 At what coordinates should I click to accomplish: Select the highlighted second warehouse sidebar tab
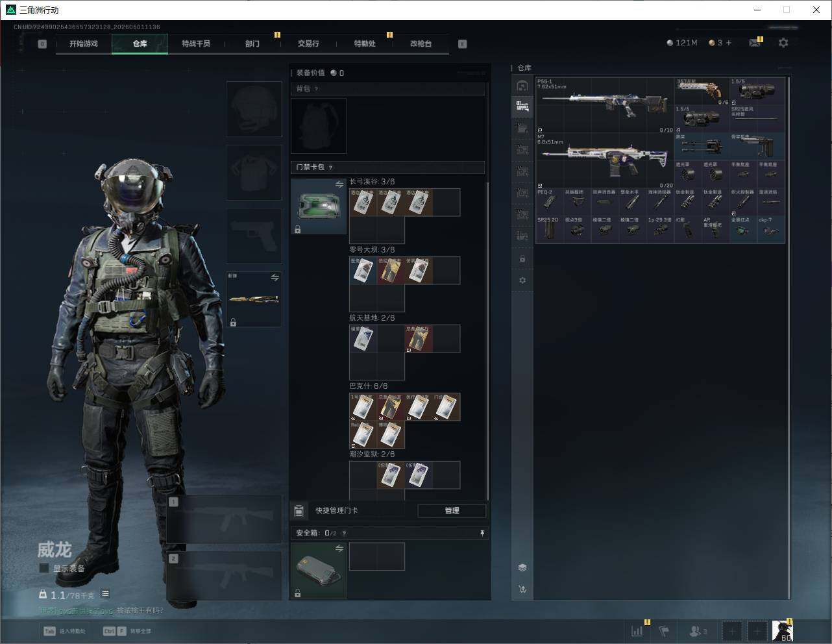point(522,106)
